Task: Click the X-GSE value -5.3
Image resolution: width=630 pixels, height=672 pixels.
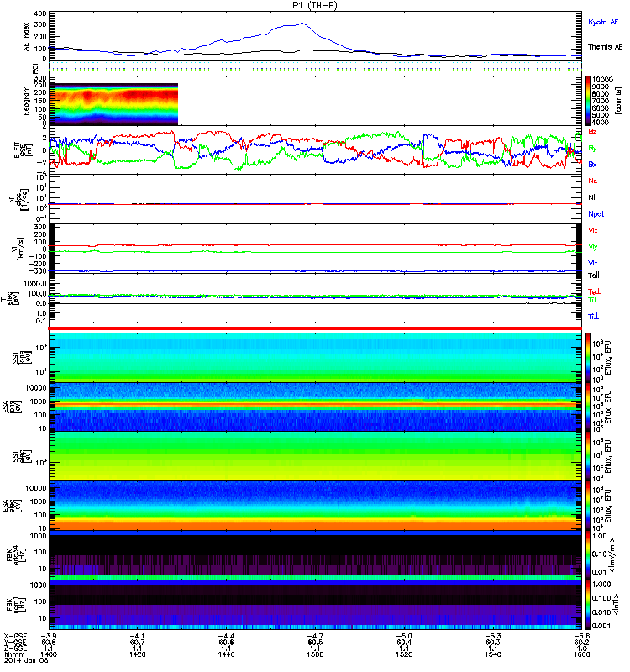Action: [x=493, y=636]
